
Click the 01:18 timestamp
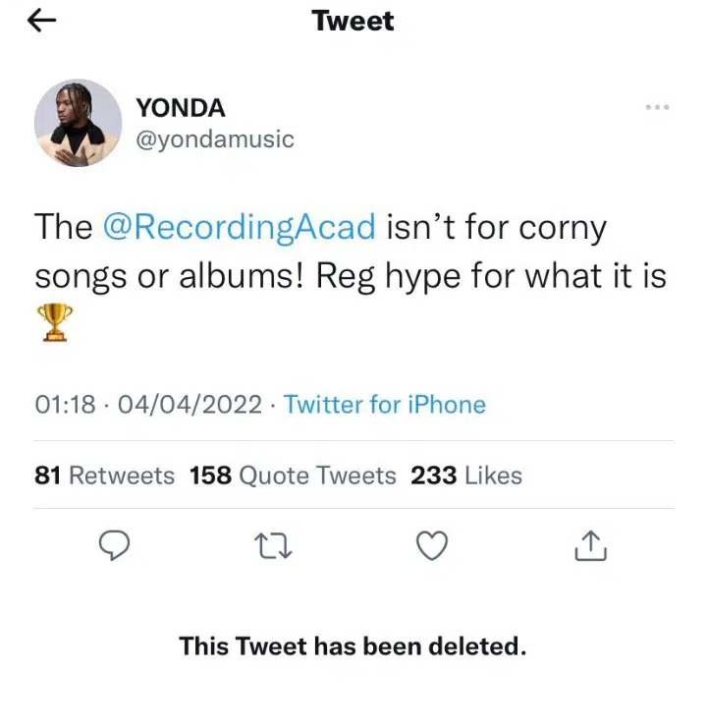coord(63,405)
